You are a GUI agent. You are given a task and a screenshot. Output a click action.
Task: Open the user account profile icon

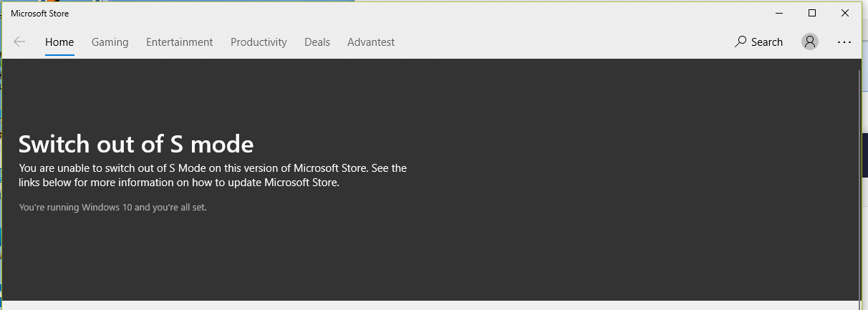click(810, 42)
